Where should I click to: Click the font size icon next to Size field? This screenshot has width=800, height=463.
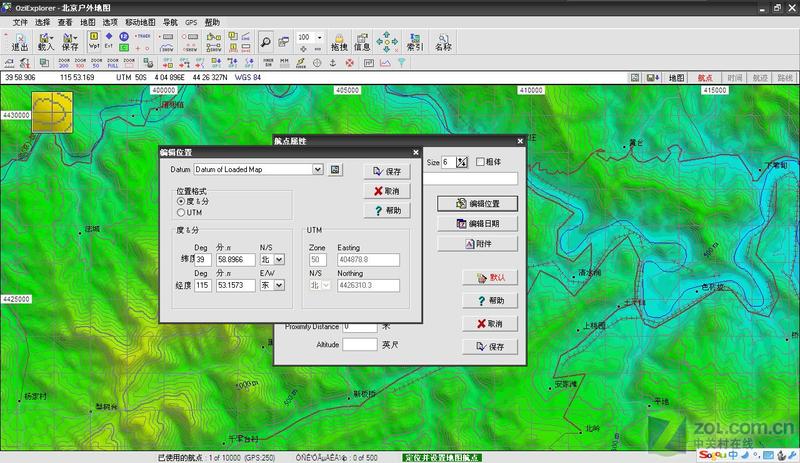click(x=462, y=162)
